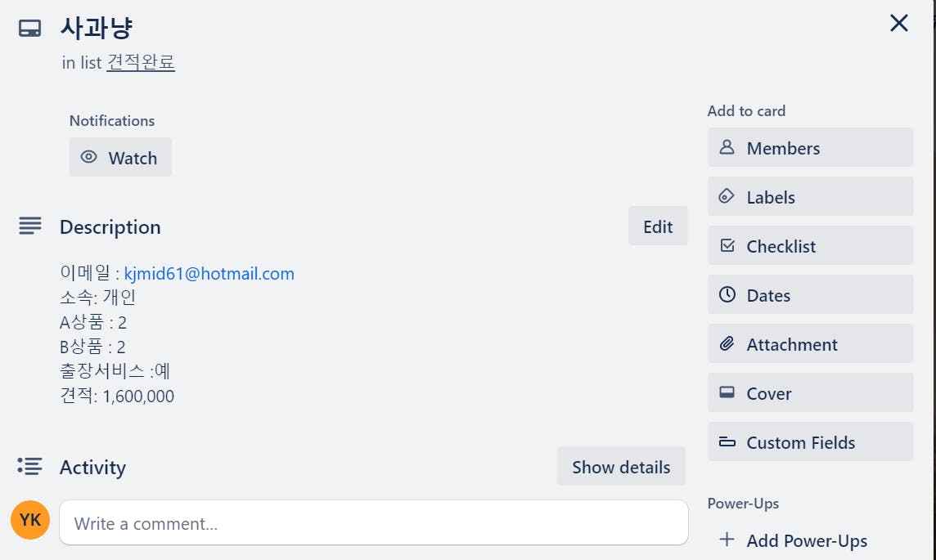Click the Custom Fields icon

[x=727, y=442]
